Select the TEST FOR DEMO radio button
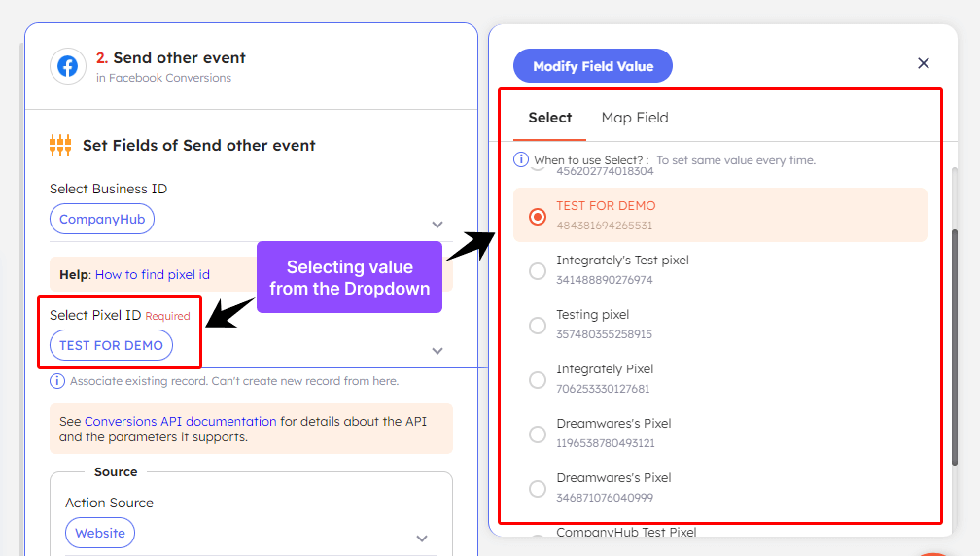This screenshot has width=980, height=556. tap(538, 216)
